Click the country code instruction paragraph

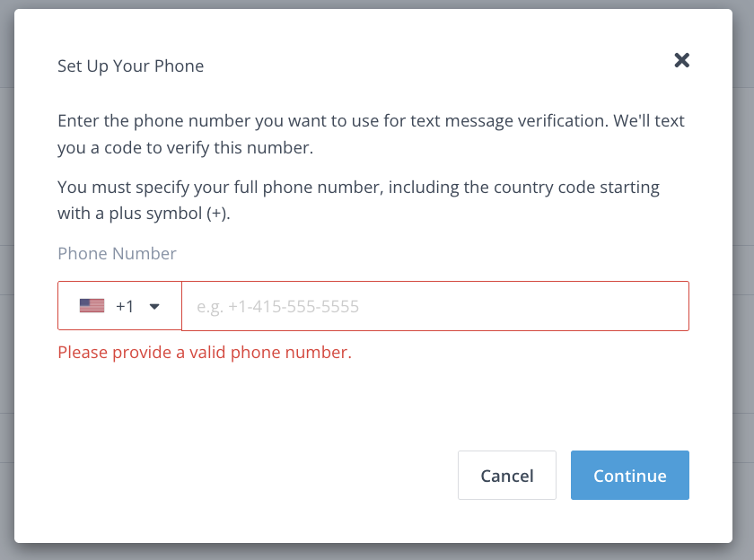click(x=357, y=201)
